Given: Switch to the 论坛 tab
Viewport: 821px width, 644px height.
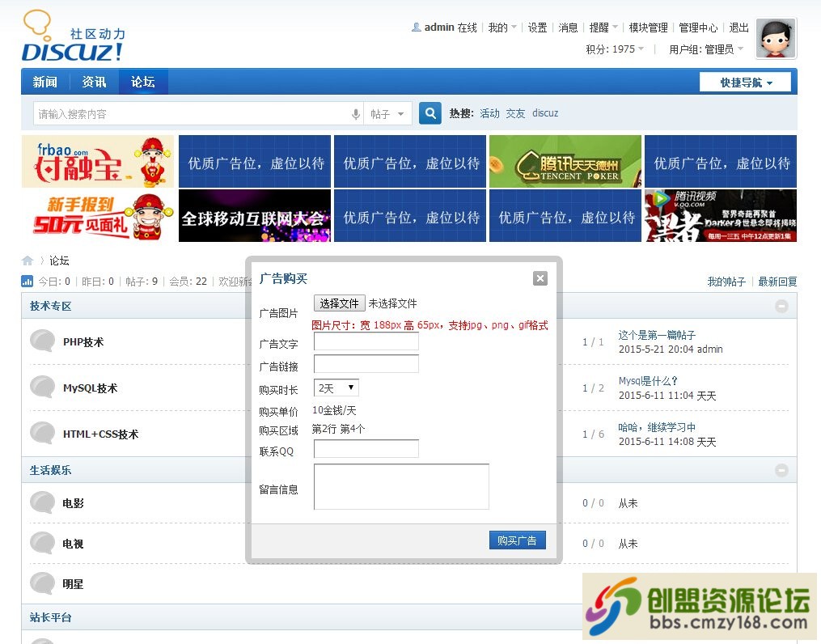Looking at the screenshot, I should [143, 82].
